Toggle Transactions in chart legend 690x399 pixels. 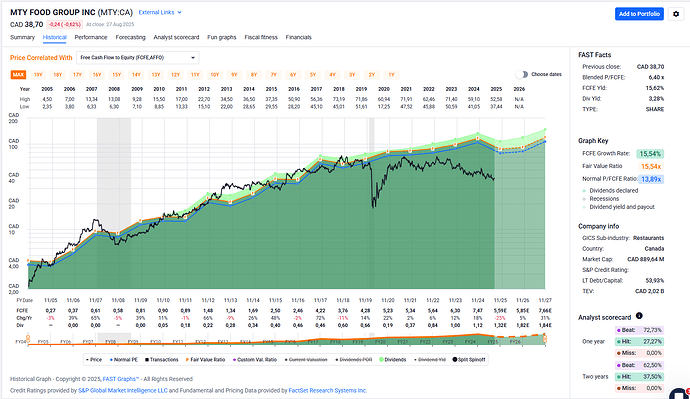[161, 359]
